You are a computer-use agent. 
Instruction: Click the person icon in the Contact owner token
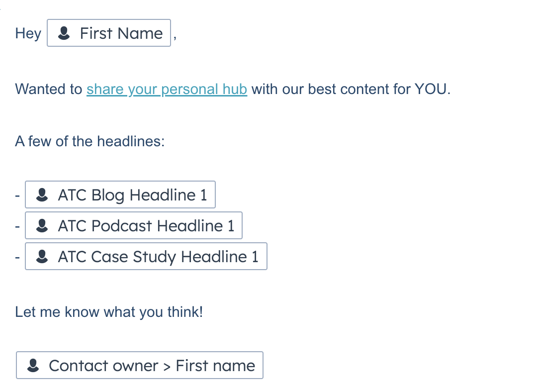(x=33, y=365)
